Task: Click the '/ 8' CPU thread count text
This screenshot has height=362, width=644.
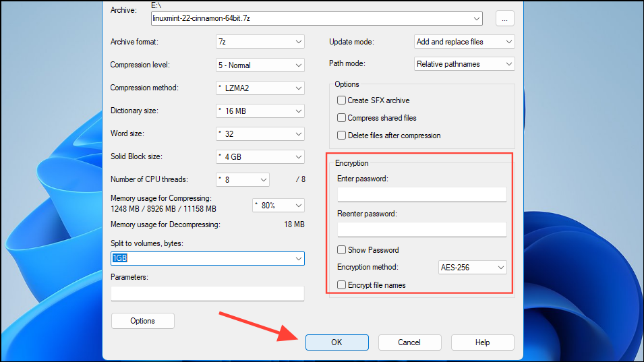Action: 301,179
